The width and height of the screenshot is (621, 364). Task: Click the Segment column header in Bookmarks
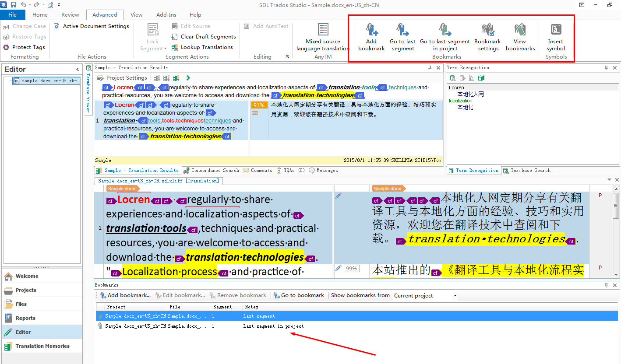pos(222,307)
